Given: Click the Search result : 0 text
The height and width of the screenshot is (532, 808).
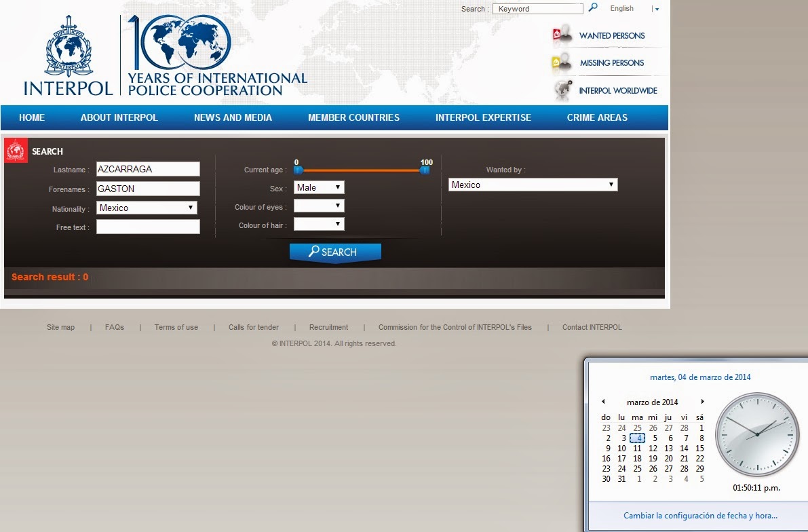Looking at the screenshot, I should [x=50, y=277].
